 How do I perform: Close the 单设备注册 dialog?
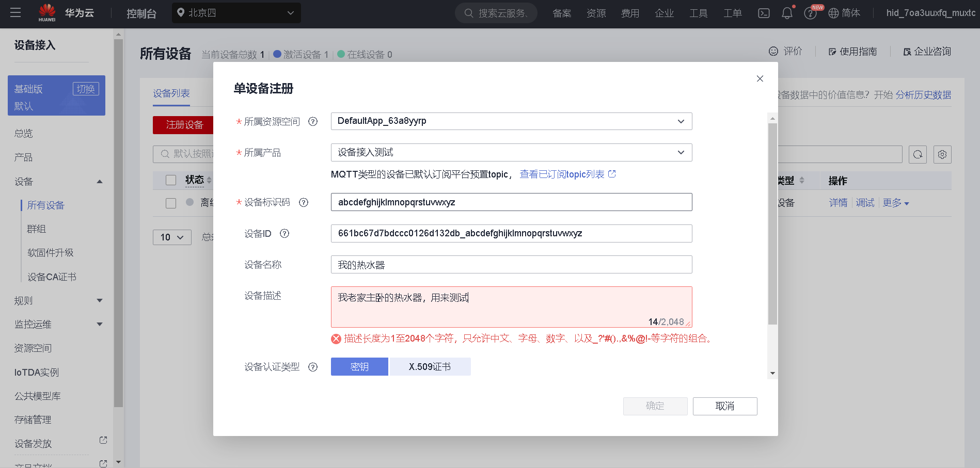(760, 78)
